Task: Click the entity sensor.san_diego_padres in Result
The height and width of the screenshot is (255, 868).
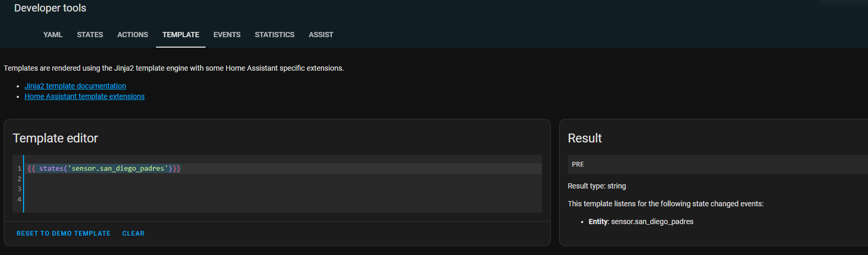Action: 652,221
